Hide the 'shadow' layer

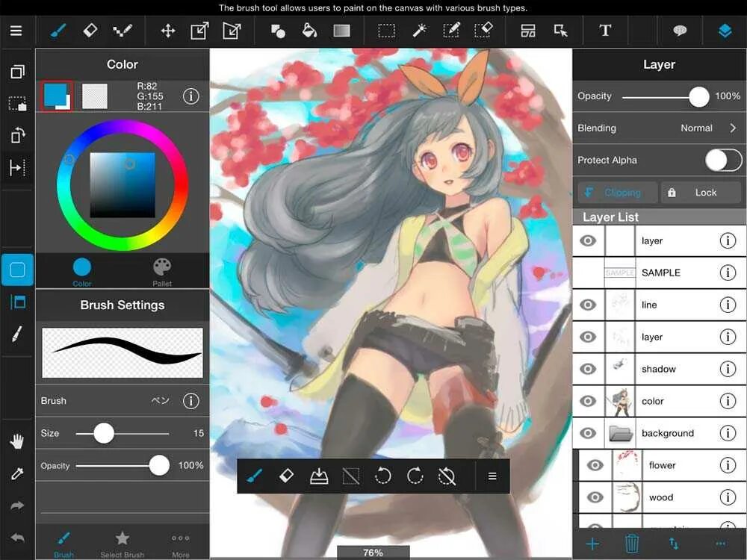pos(588,369)
